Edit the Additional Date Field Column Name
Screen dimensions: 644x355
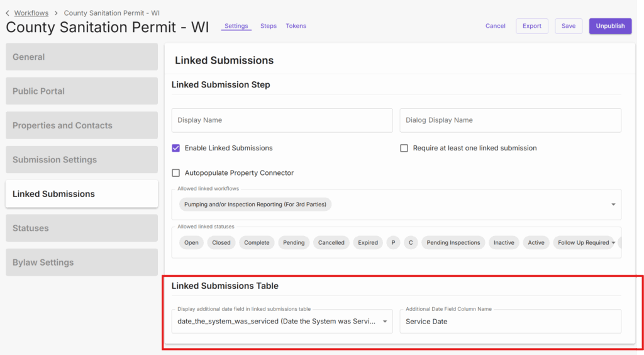pyautogui.click(x=510, y=321)
